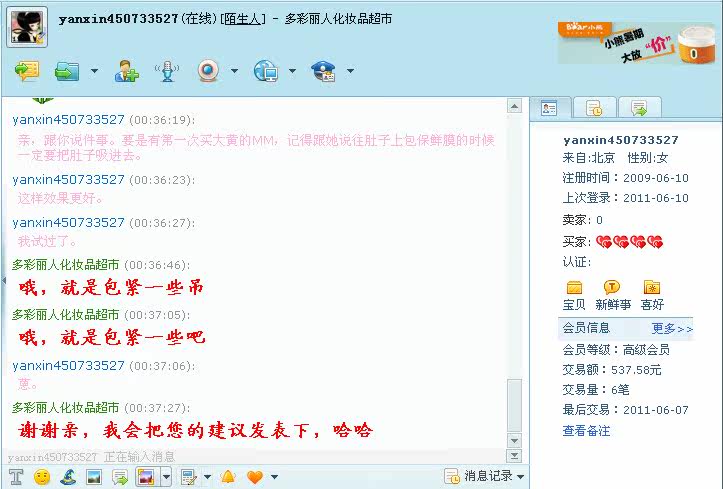Click the chat scrollbar thumb
This screenshot has height=489, width=723.
pyautogui.click(x=514, y=405)
